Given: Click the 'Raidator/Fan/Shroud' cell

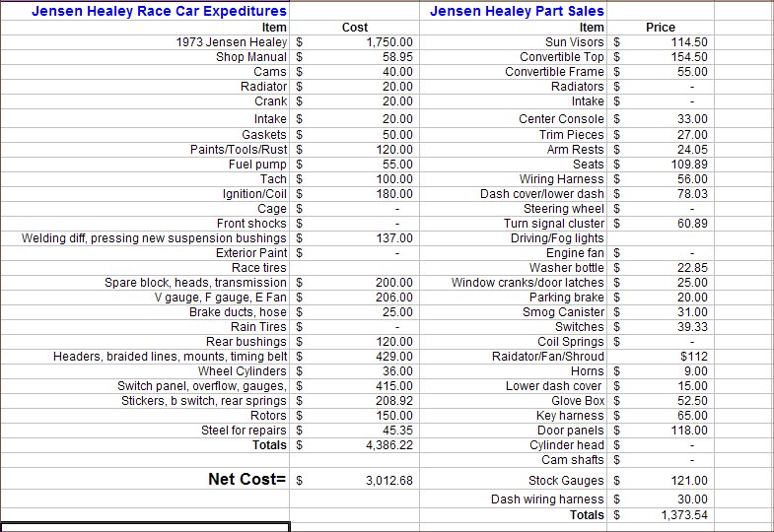Looking at the screenshot, I should [514, 357].
